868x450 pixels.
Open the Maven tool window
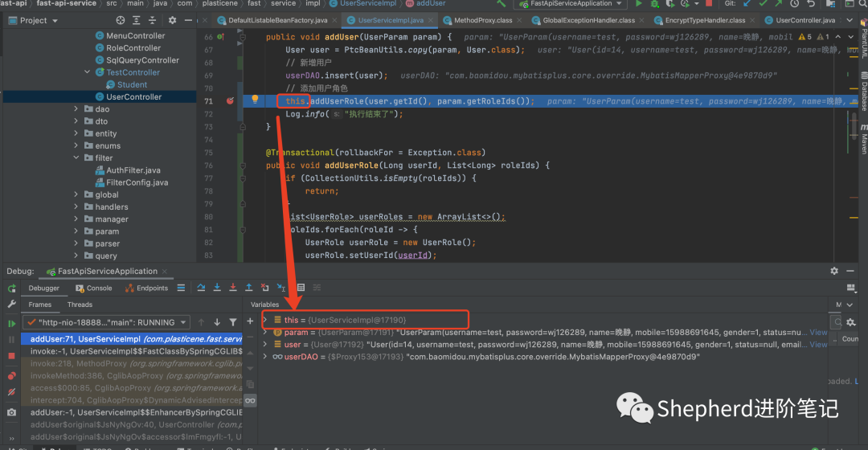pyautogui.click(x=863, y=138)
